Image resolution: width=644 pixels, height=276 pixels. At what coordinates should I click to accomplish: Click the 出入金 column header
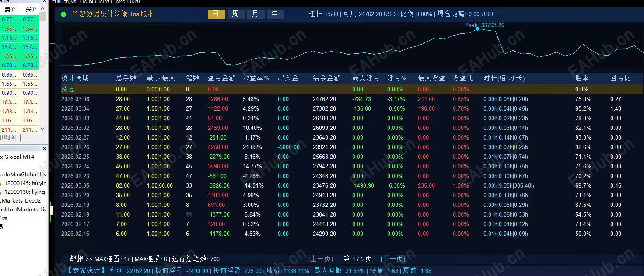(288, 78)
